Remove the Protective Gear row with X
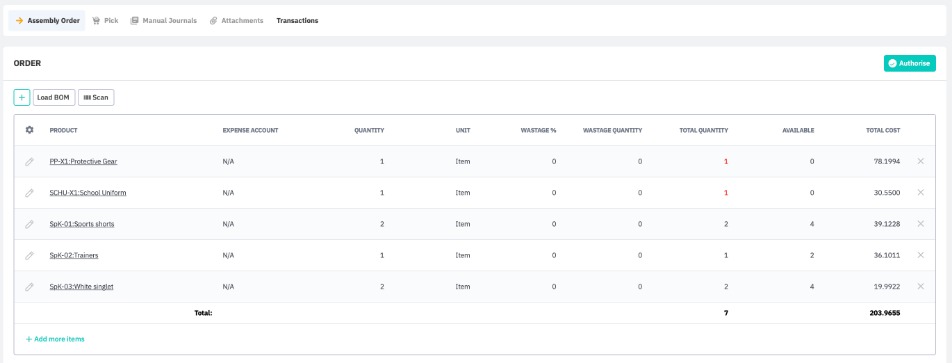Image resolution: width=952 pixels, height=363 pixels. tap(920, 161)
